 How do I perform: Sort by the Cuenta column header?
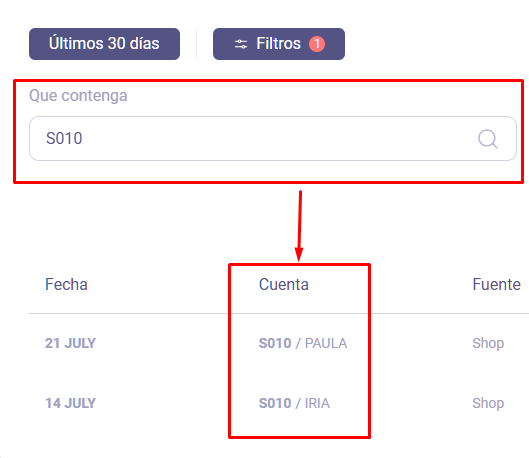pos(284,284)
